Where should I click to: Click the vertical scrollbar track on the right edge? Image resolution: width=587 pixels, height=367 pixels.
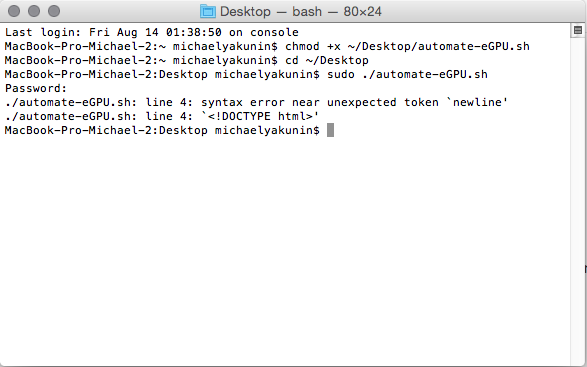(578, 202)
